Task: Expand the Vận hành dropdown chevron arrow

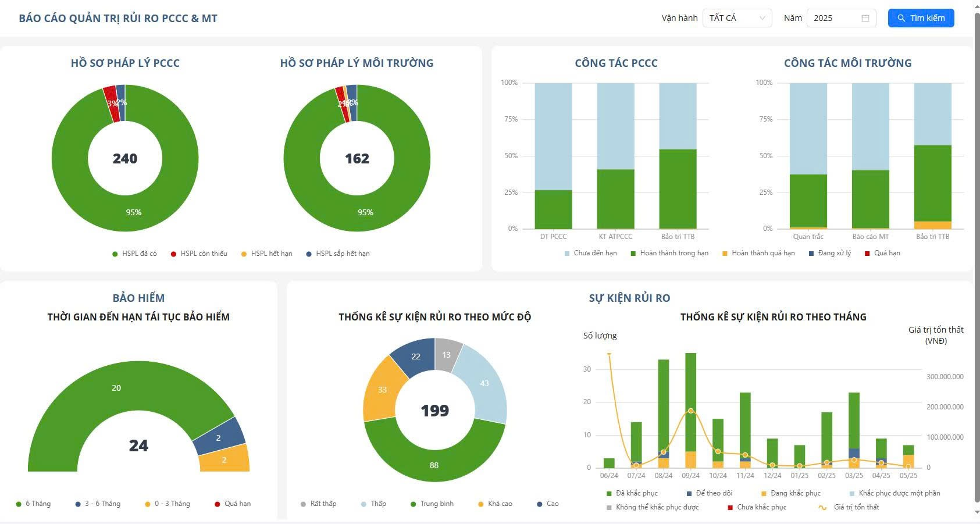Action: click(x=762, y=18)
